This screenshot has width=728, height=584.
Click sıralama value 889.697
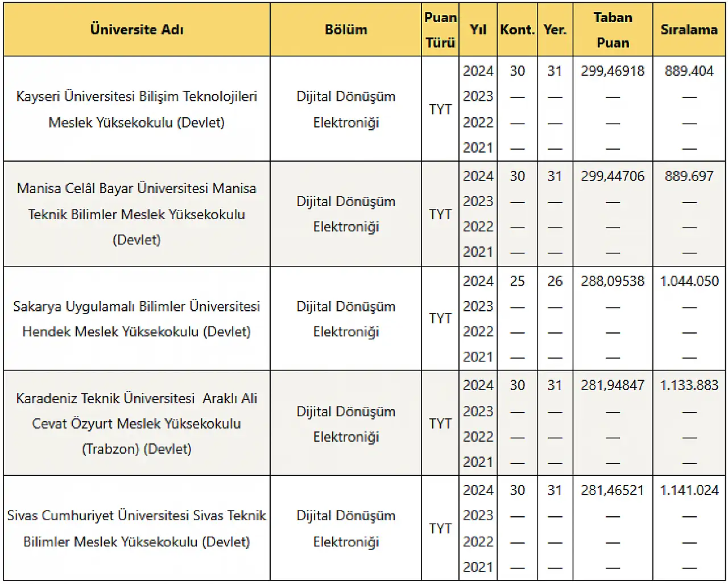click(689, 176)
